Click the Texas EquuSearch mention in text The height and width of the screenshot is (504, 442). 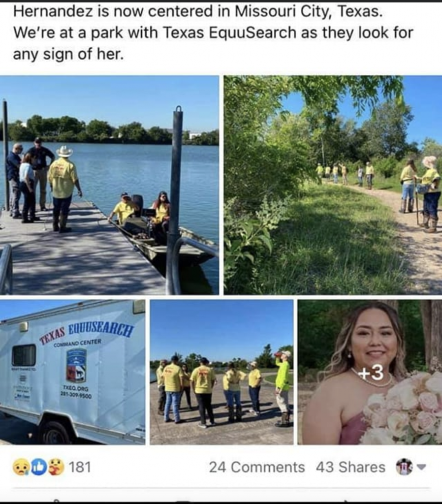click(x=229, y=33)
